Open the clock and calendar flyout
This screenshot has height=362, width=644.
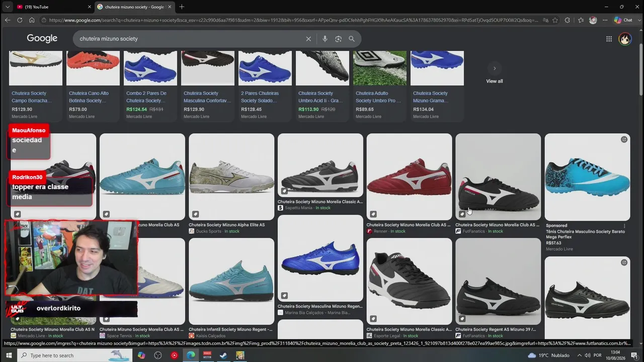(x=615, y=355)
